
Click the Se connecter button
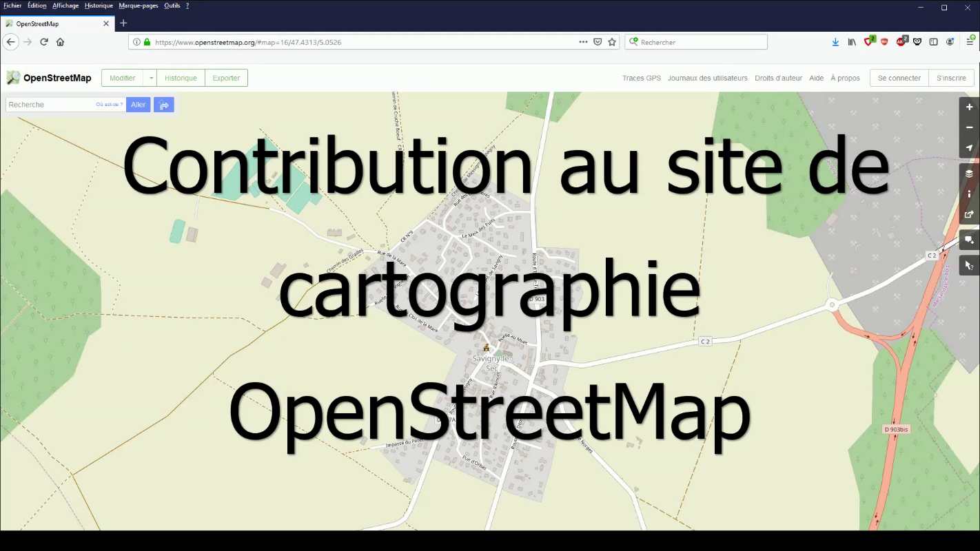coord(899,78)
